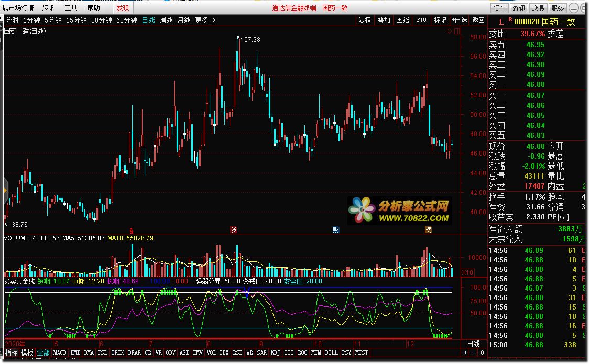Open the 画线 drawing tools
Screen dimensions: 590x364
point(402,20)
